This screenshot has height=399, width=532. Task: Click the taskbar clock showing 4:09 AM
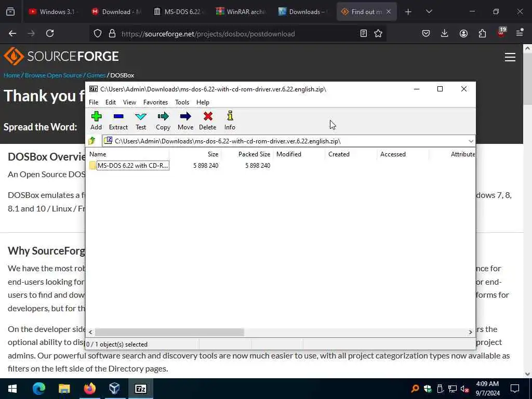[487, 389]
